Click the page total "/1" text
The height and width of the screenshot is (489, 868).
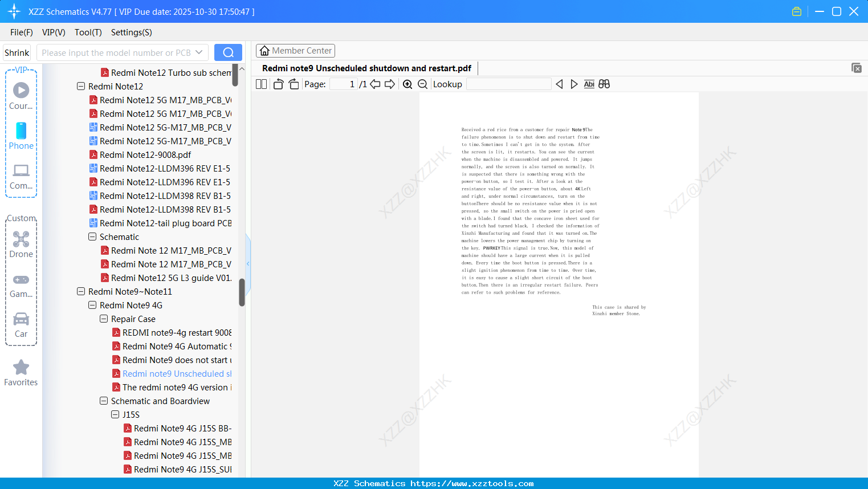pyautogui.click(x=363, y=84)
